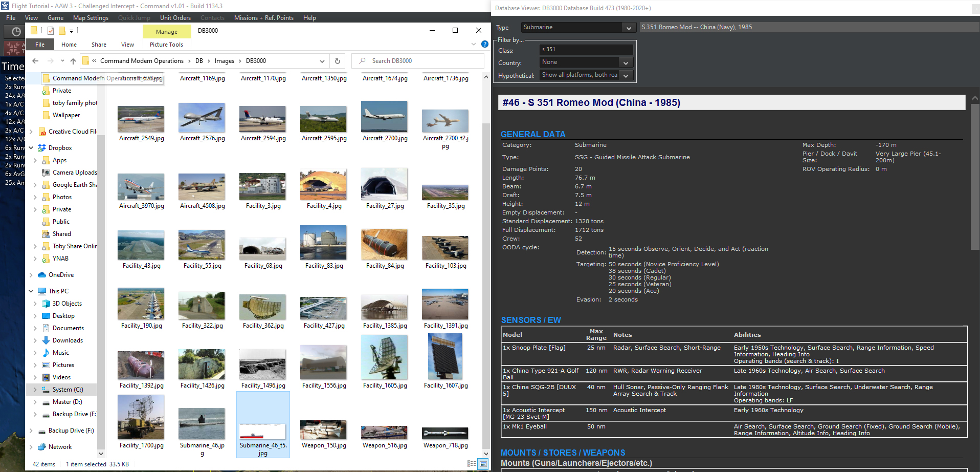
Task: Open the Missions + Ref. Points menu
Action: (264, 18)
